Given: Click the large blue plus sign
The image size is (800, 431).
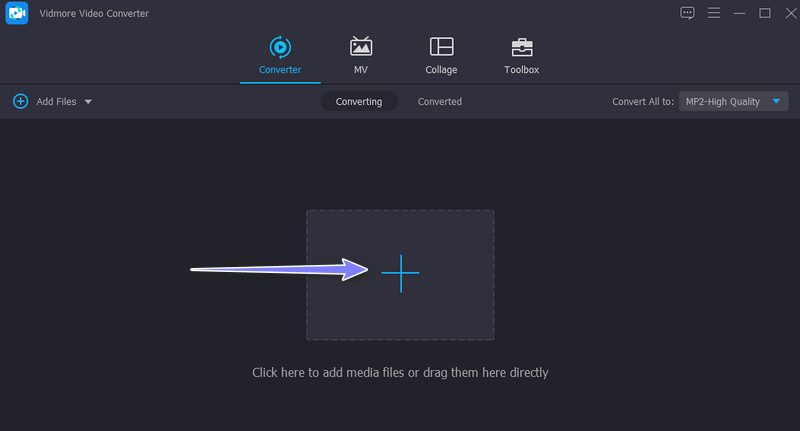Looking at the screenshot, I should coord(400,274).
